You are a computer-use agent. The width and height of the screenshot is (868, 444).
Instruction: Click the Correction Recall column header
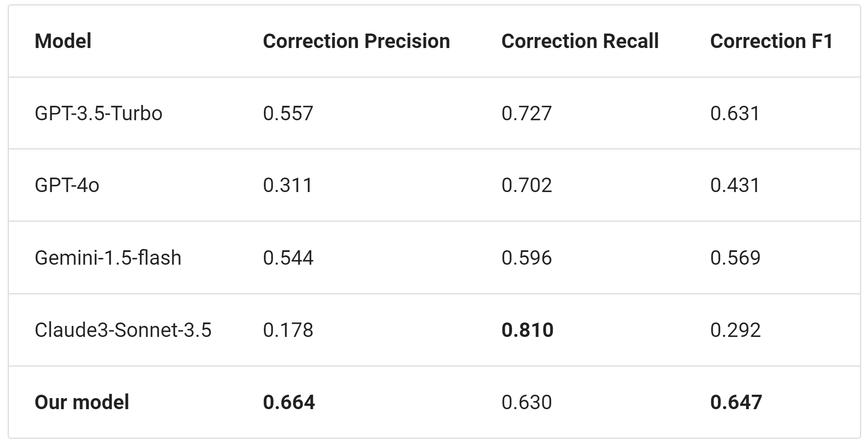pyautogui.click(x=580, y=41)
